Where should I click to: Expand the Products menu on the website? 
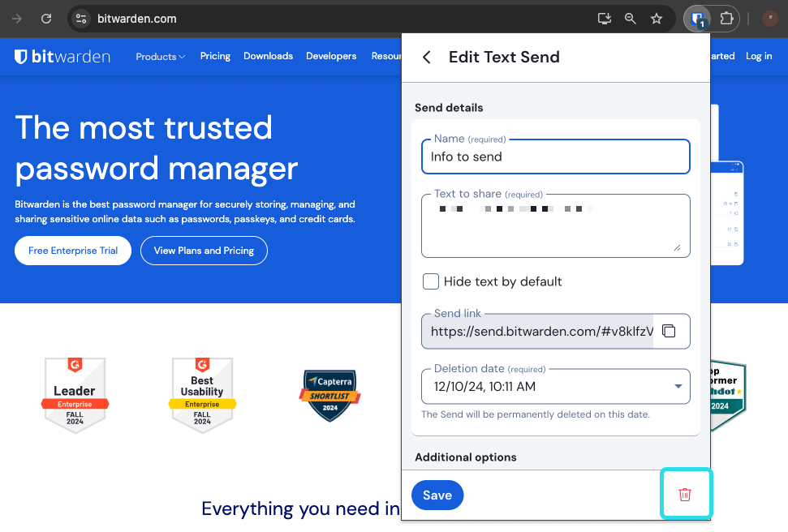coord(161,56)
